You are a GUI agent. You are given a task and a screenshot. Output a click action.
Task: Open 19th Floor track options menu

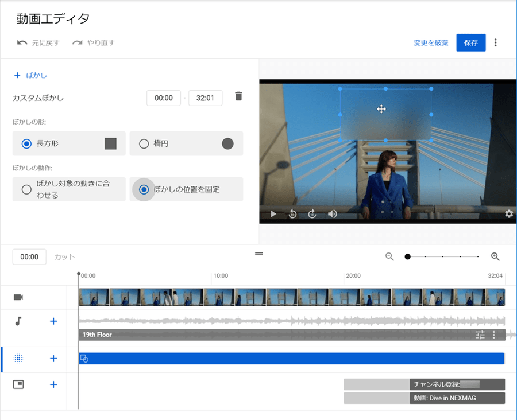[x=494, y=335]
